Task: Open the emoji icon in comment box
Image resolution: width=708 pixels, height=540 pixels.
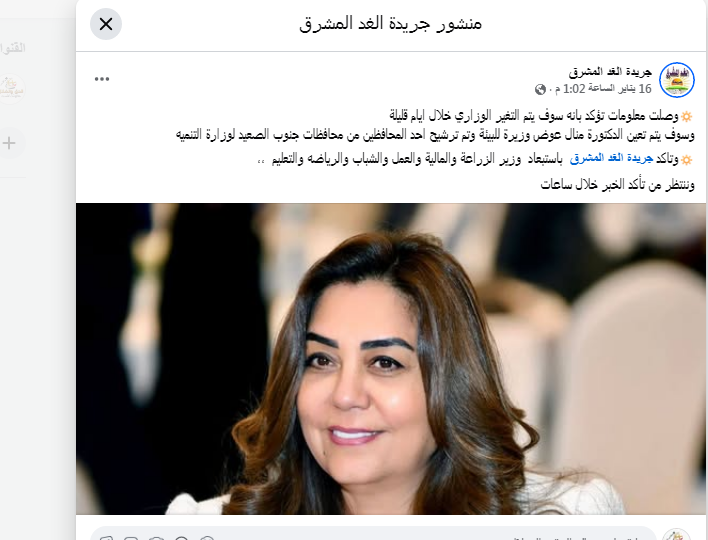Action: tap(182, 538)
